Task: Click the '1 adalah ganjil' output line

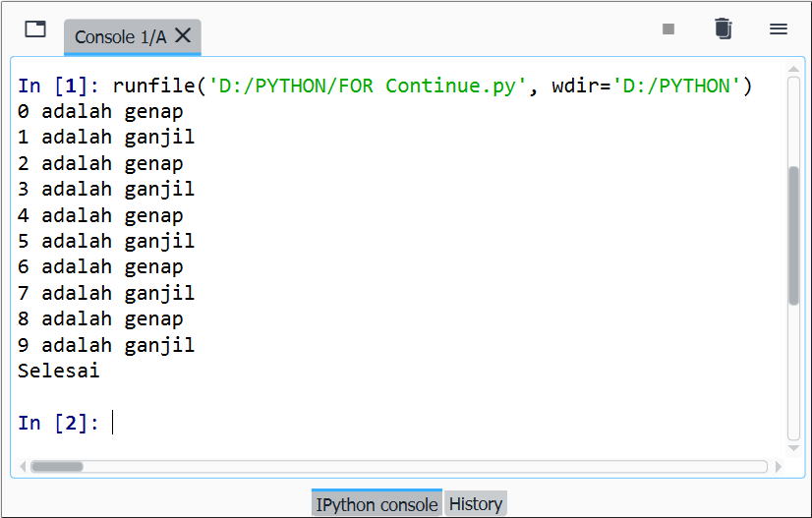Action: [x=106, y=138]
